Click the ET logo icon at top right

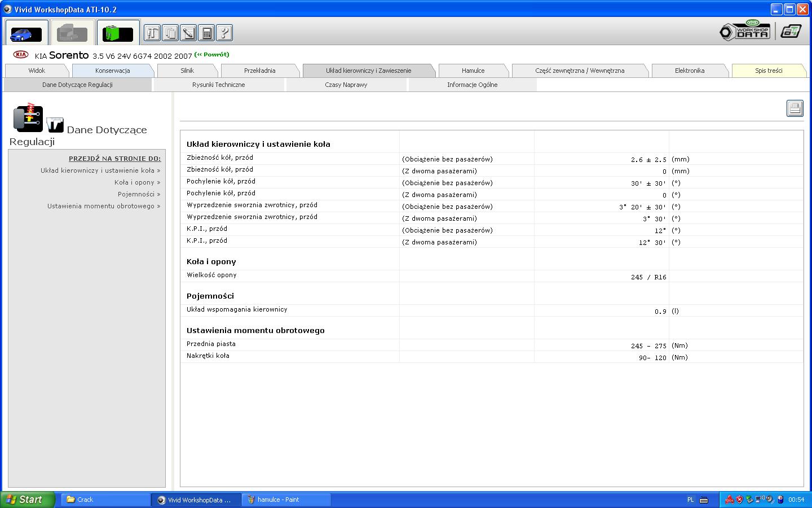[x=791, y=32]
